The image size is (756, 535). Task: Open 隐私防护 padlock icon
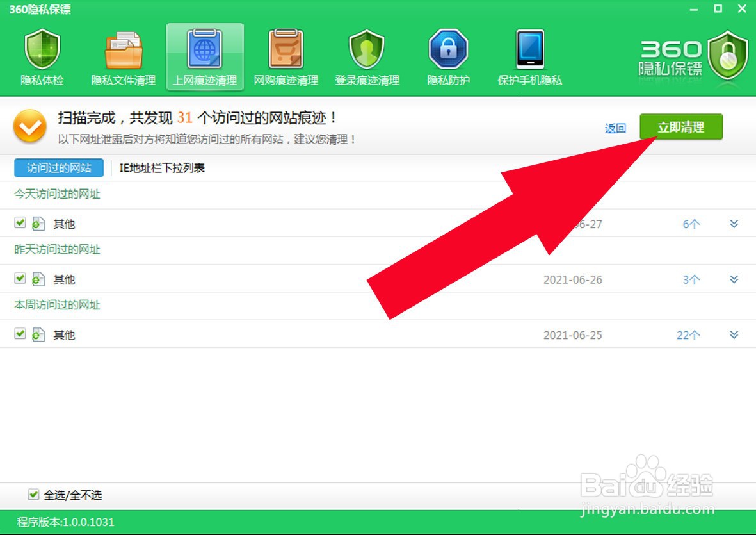point(448,49)
